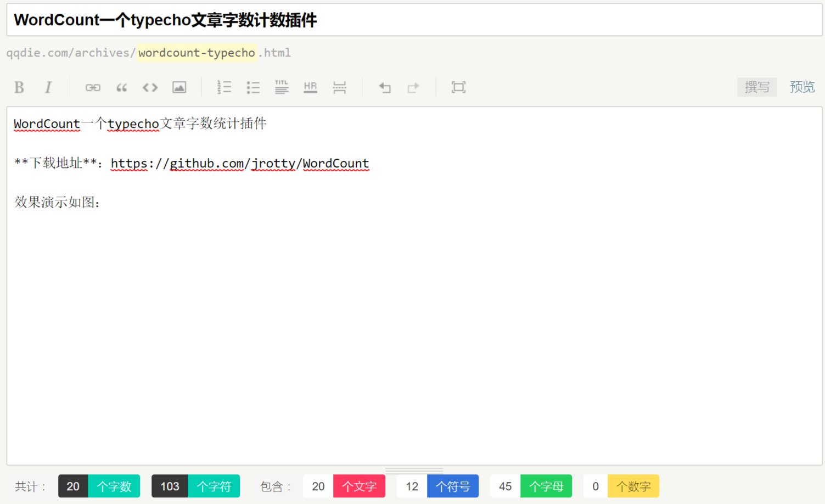Grab the editor resize handle at bottom
825x504 pixels.
coord(414,471)
